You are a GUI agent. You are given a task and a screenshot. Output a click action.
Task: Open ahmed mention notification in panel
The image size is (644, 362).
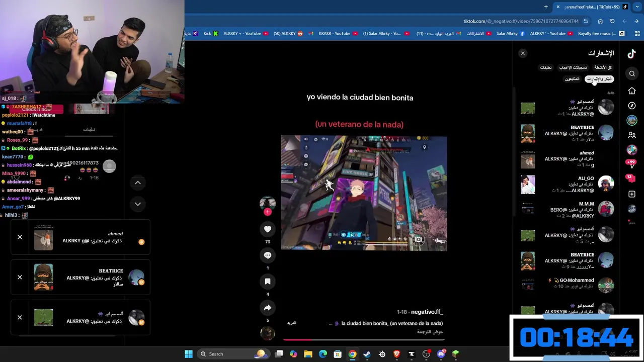(567, 159)
